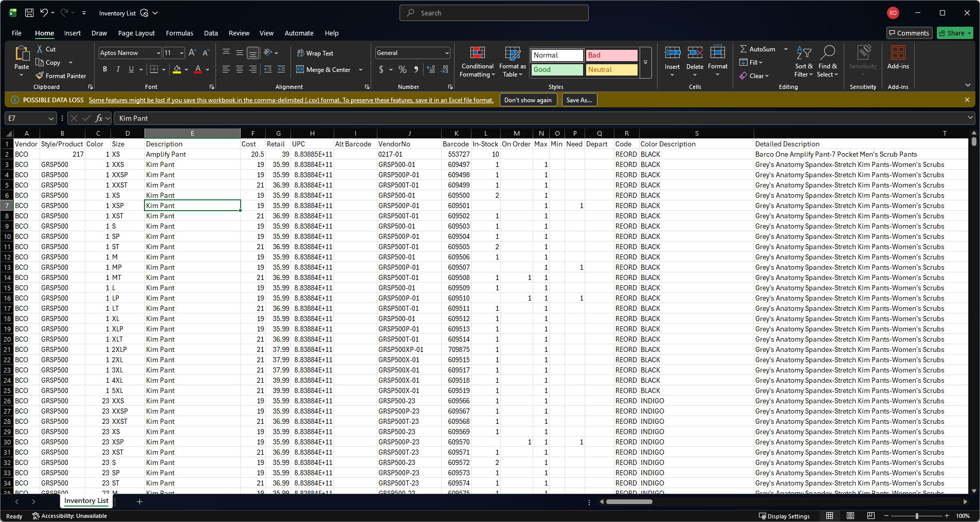Click the Cut scissors icon
The height and width of the screenshot is (522, 980).
pyautogui.click(x=40, y=49)
